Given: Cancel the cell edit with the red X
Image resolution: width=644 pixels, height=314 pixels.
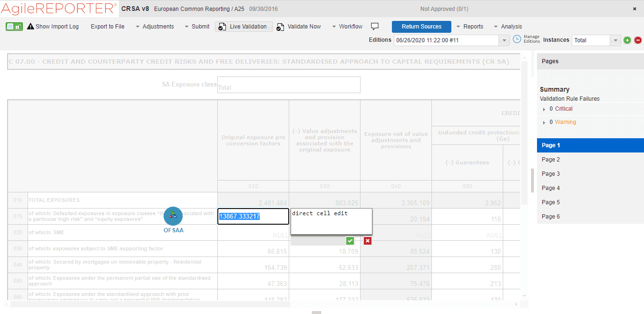Looking at the screenshot, I should tap(367, 241).
